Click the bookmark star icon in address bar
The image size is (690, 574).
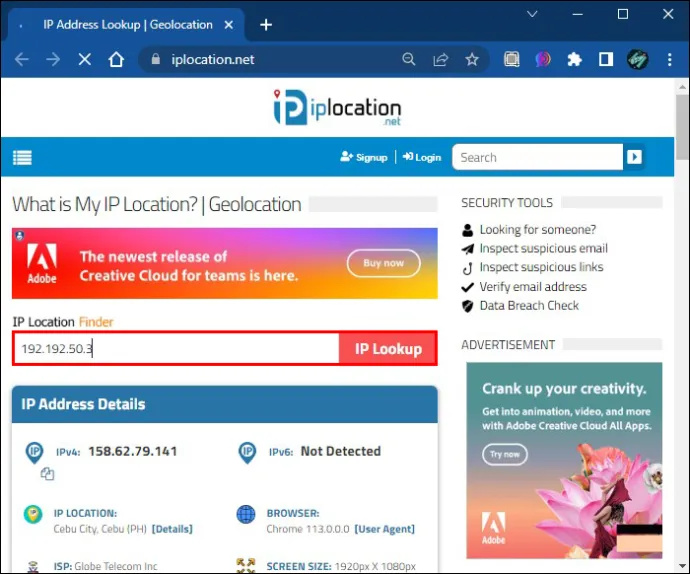tap(472, 59)
